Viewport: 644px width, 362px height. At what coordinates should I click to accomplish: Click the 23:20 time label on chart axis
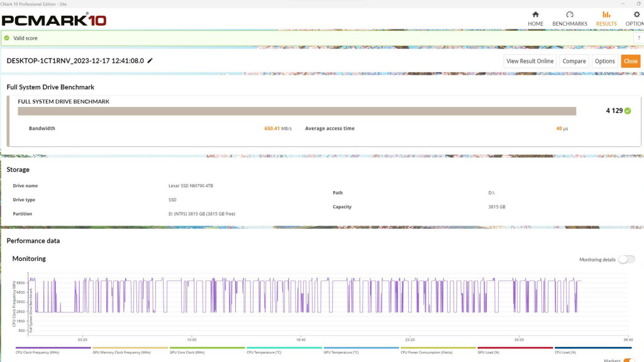click(410, 340)
